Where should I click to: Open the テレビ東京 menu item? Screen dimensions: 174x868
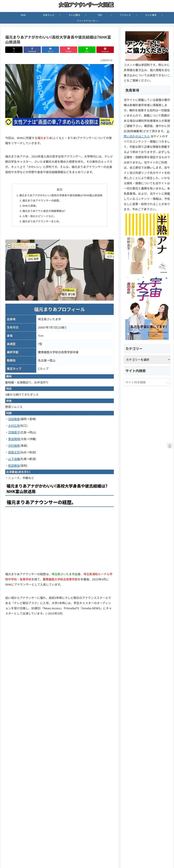tap(151, 15)
